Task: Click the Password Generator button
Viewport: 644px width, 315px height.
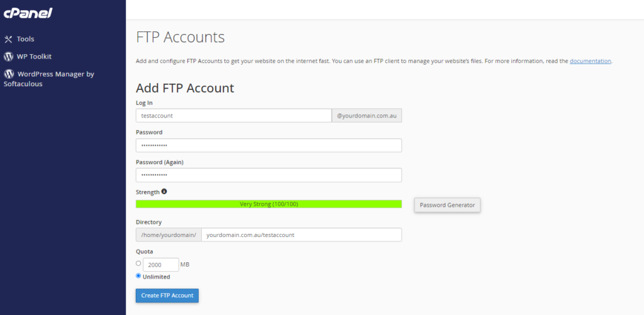Action: (447, 205)
